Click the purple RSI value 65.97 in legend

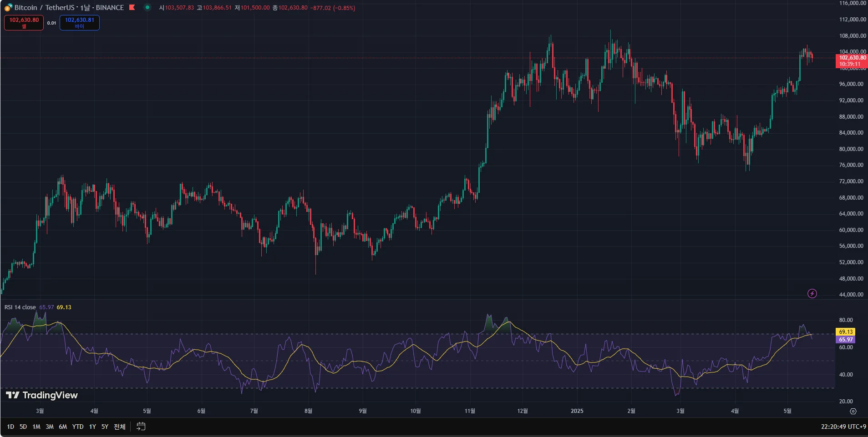coord(46,307)
